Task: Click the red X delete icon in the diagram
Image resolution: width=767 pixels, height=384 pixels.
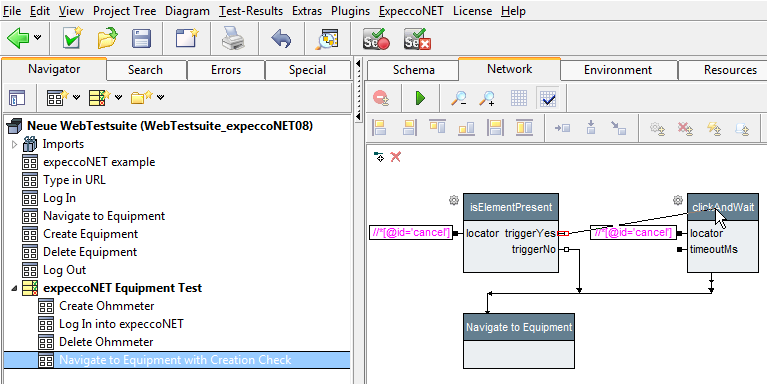Action: click(396, 157)
